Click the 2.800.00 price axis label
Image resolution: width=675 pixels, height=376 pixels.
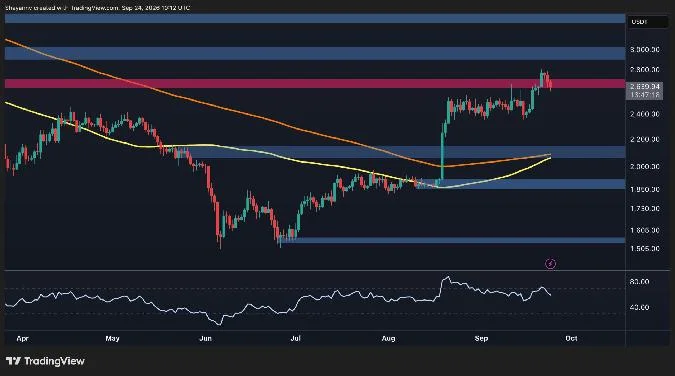644,69
